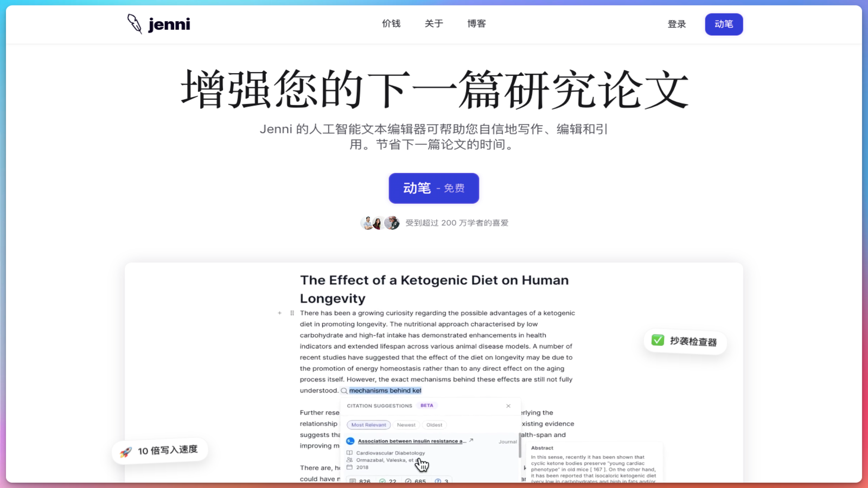
Task: Click the green checkmark plagiarism checker badge
Action: point(658,340)
